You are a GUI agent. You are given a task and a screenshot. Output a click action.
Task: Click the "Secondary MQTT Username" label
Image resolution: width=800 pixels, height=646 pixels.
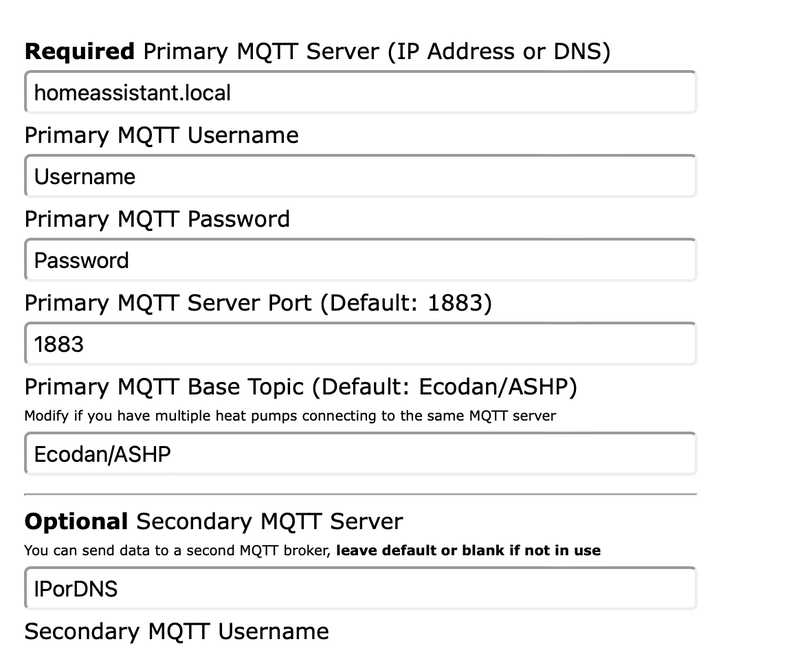coord(176,631)
